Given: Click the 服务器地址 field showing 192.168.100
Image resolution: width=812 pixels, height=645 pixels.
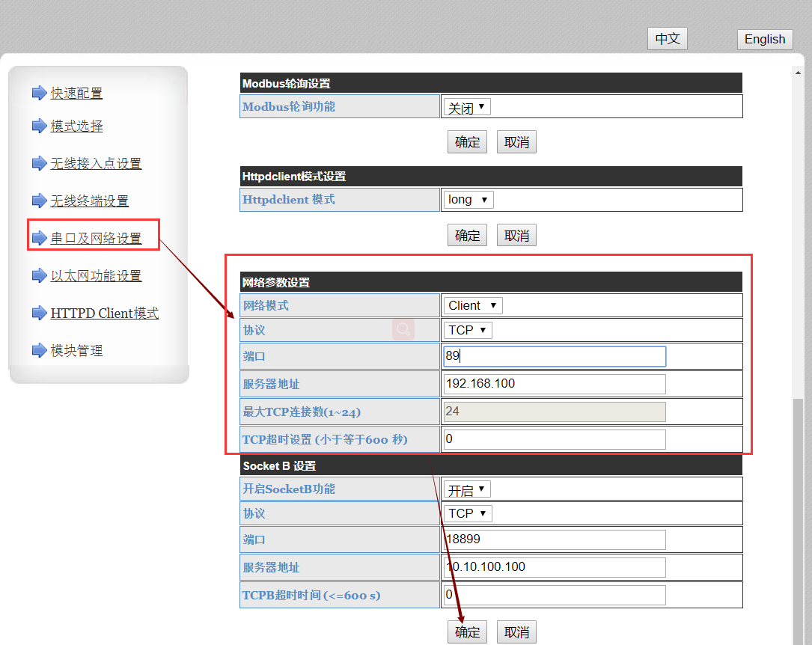Looking at the screenshot, I should tap(554, 384).
